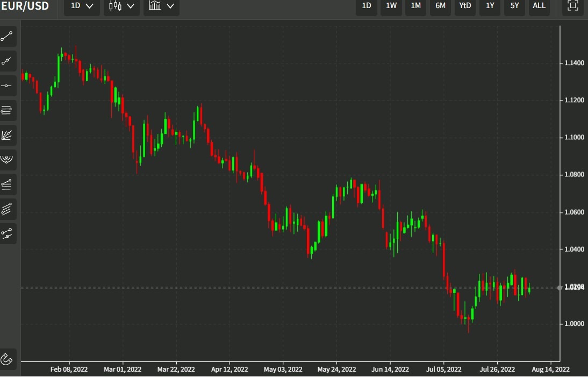The image size is (588, 377).
Task: Select the ray line drawing tool
Action: (7, 61)
